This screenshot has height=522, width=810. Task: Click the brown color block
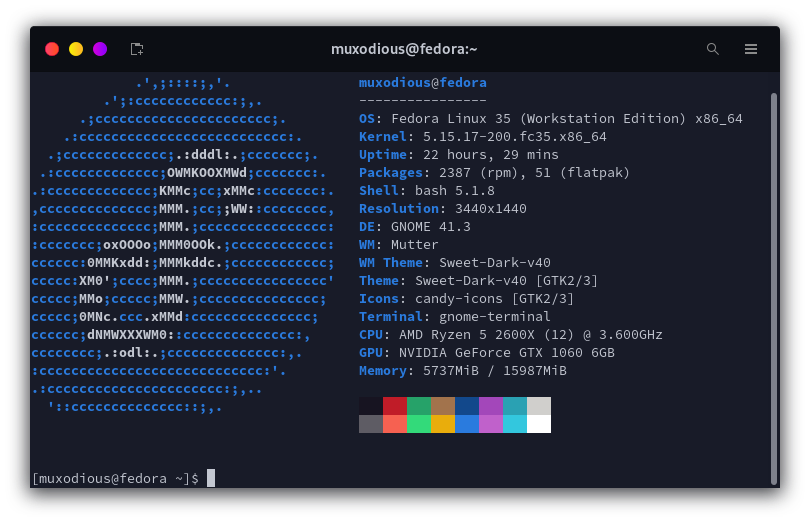pyautogui.click(x=443, y=406)
